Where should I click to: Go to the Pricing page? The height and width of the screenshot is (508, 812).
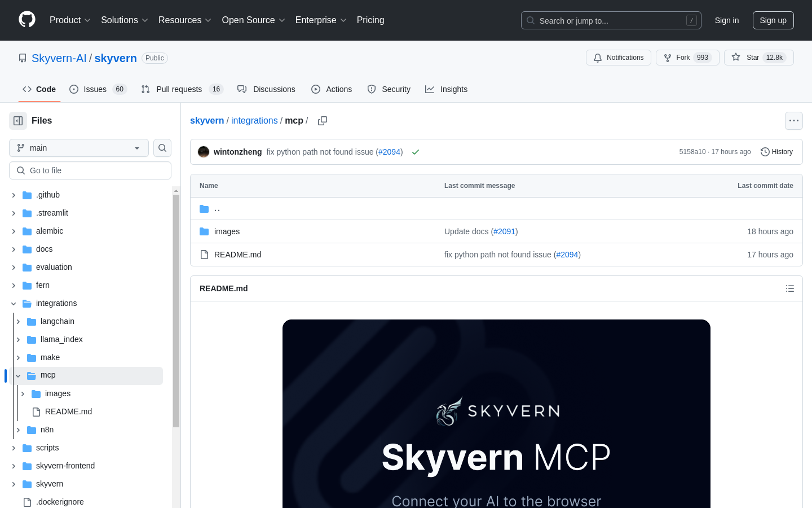click(x=370, y=20)
